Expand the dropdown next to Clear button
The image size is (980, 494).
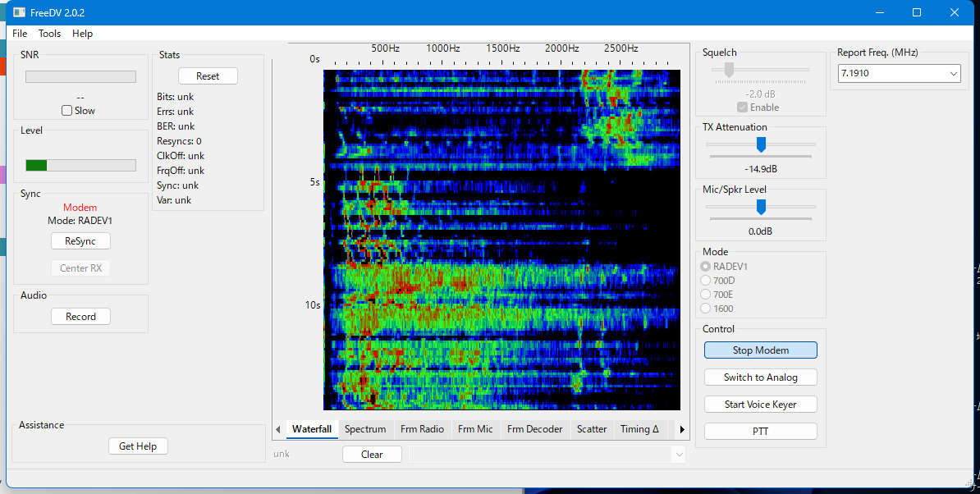pyautogui.click(x=678, y=454)
